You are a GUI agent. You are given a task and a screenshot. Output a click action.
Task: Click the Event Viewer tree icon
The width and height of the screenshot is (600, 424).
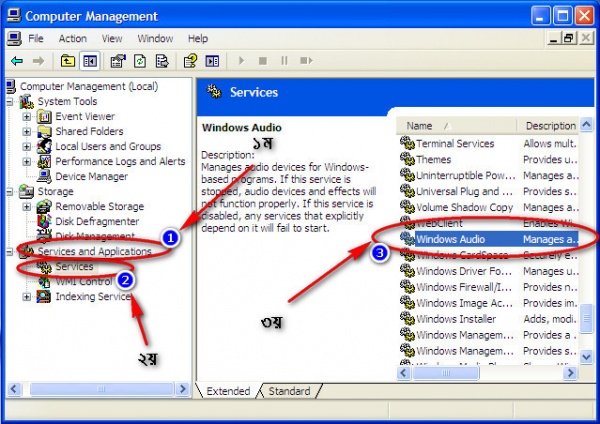(44, 116)
